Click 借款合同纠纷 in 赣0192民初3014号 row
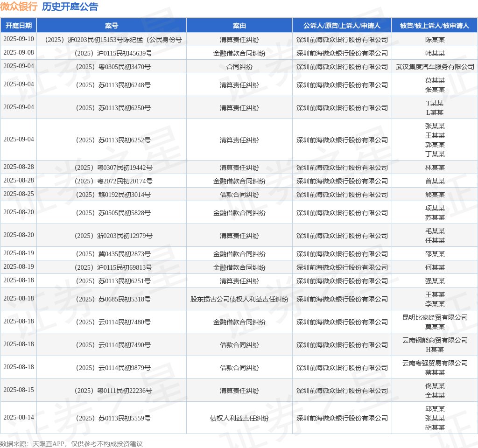This screenshot has width=478, height=448. click(x=239, y=195)
